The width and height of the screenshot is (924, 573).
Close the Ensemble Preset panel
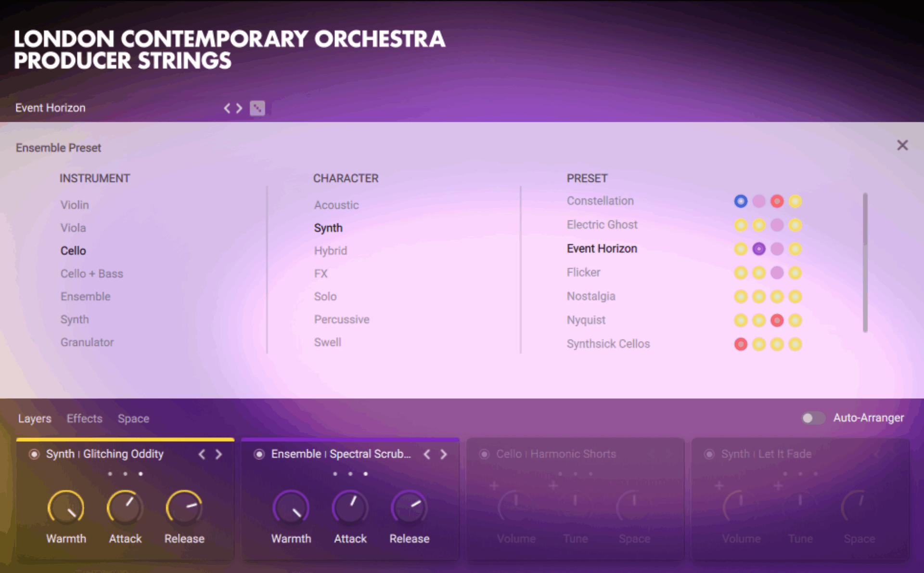[x=902, y=145]
